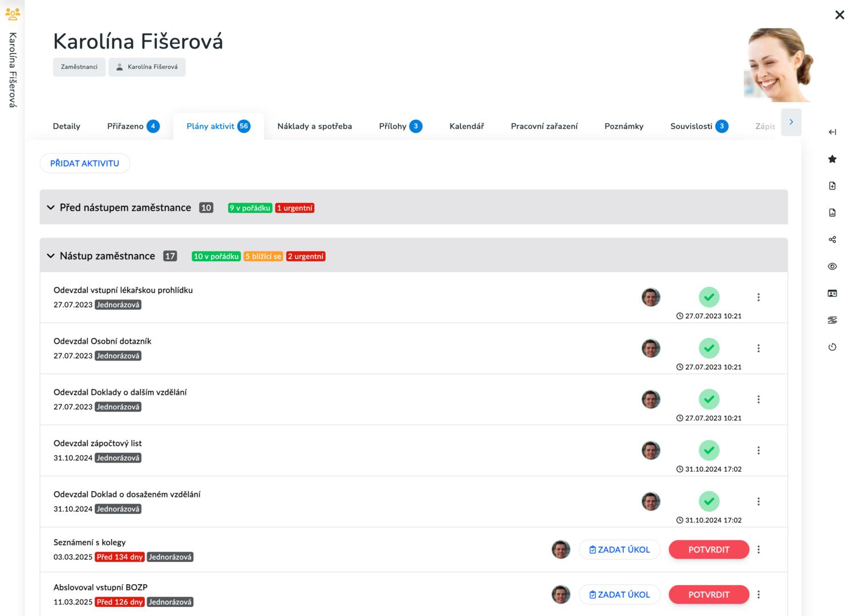Viewport: 860px width, 616px height.
Task: Click the PŘIDAT AKTIVITU button
Action: coord(84,163)
